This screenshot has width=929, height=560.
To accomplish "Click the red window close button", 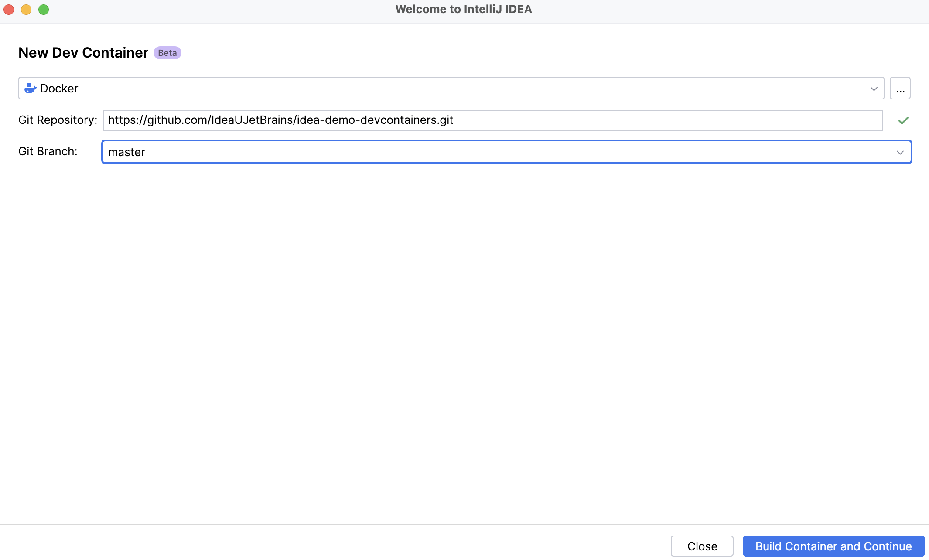I will coord(9,10).
